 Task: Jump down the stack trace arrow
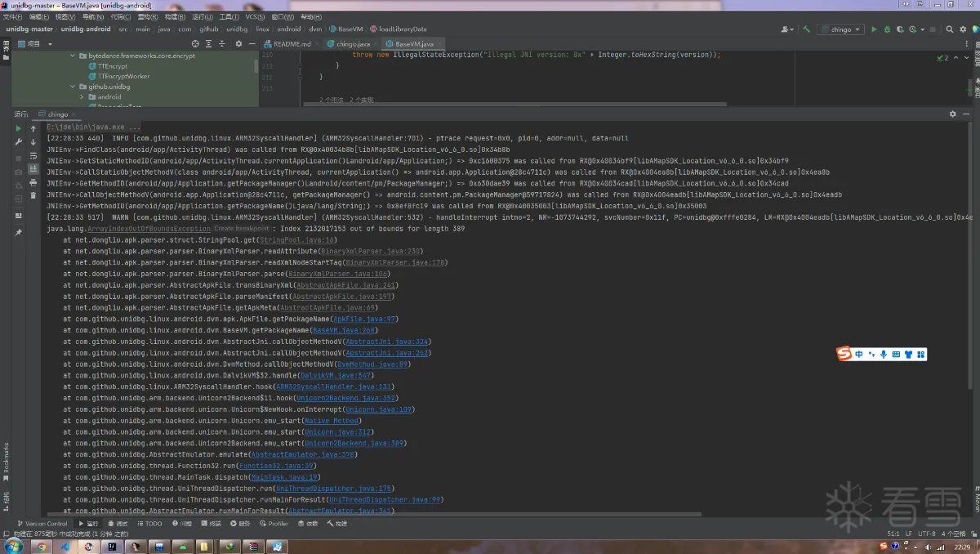[x=33, y=142]
